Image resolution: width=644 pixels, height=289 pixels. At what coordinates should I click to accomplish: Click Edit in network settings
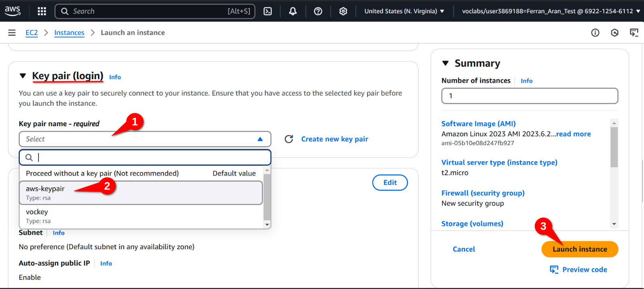point(390,182)
